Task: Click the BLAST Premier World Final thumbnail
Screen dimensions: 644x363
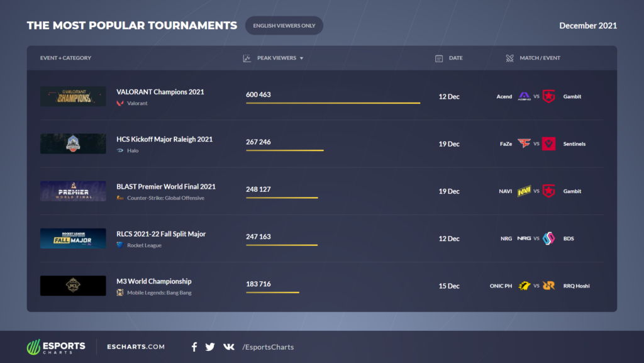Action: pos(73,191)
